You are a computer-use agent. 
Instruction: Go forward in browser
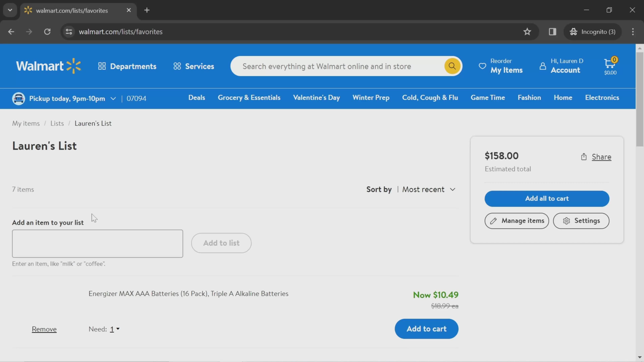pyautogui.click(x=29, y=32)
